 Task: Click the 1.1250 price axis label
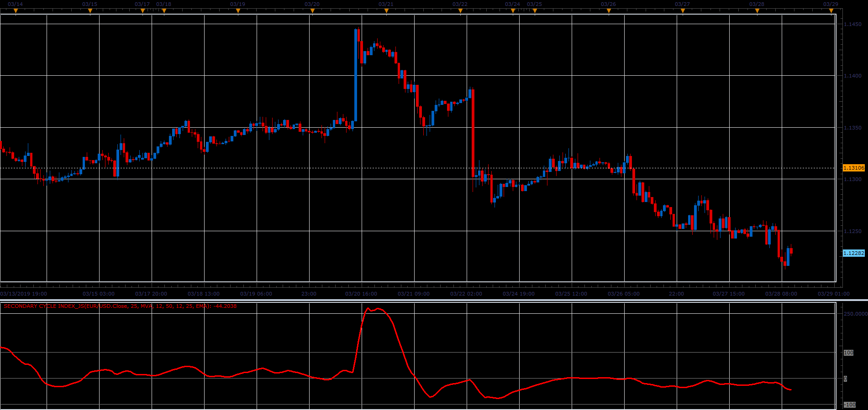(x=852, y=231)
